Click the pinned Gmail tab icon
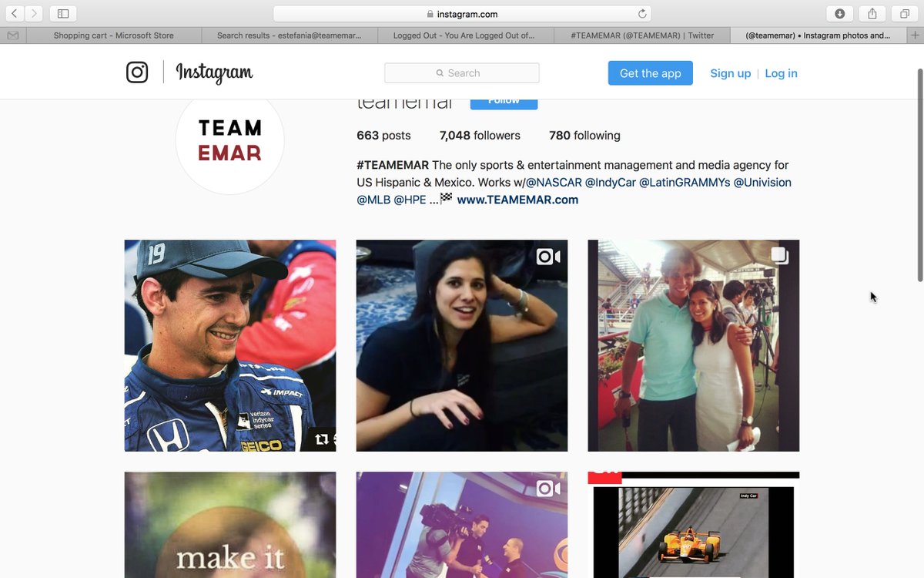 click(13, 35)
